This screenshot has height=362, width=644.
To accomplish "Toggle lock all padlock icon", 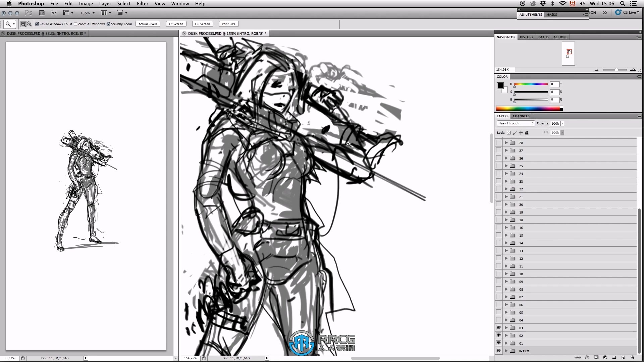I will coord(527,133).
